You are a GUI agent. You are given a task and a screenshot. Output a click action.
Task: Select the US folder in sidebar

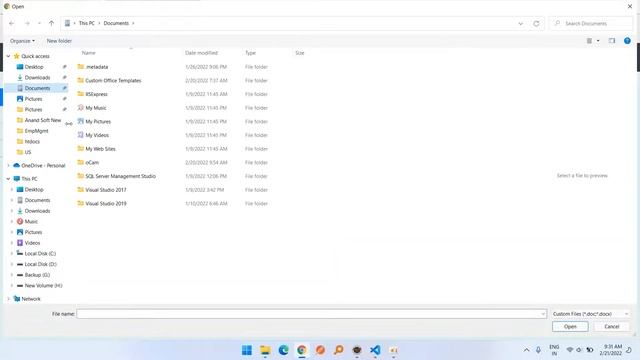(28, 152)
